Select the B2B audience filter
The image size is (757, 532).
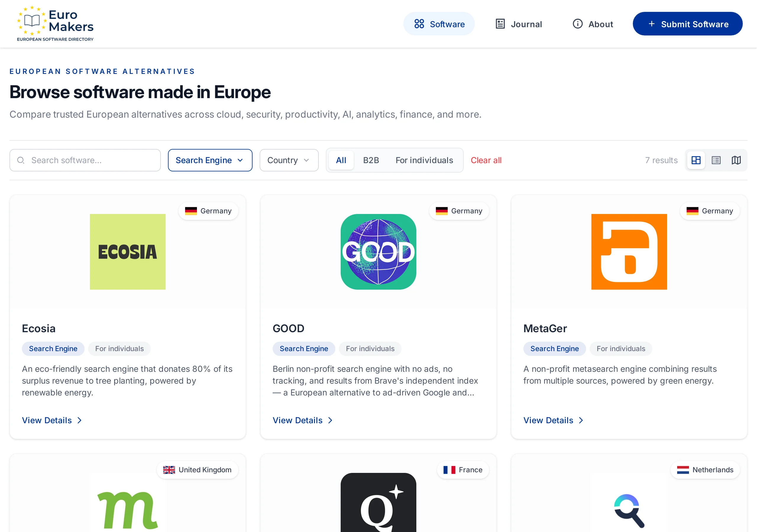[371, 160]
